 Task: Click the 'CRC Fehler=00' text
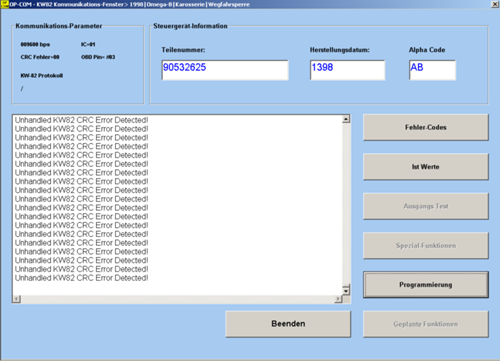tap(40, 57)
